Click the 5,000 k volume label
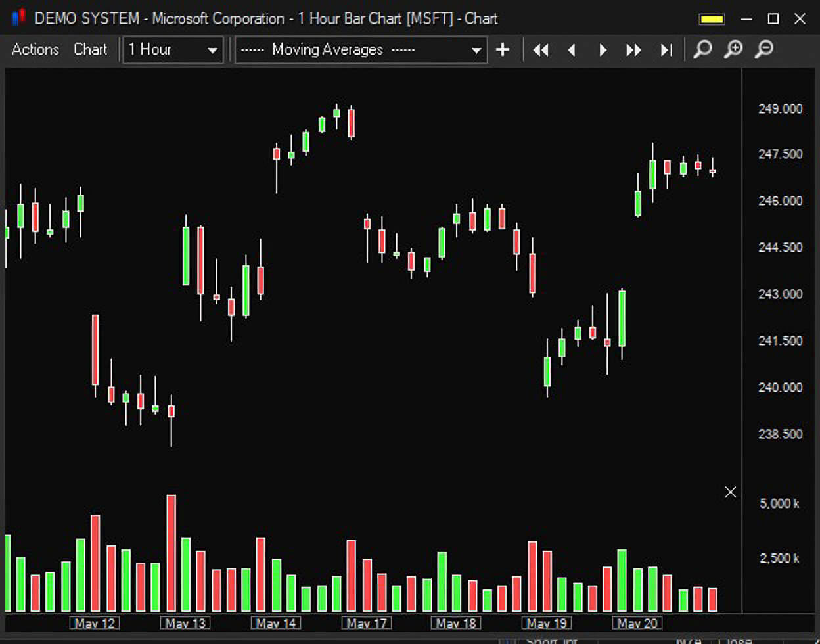 tap(780, 504)
